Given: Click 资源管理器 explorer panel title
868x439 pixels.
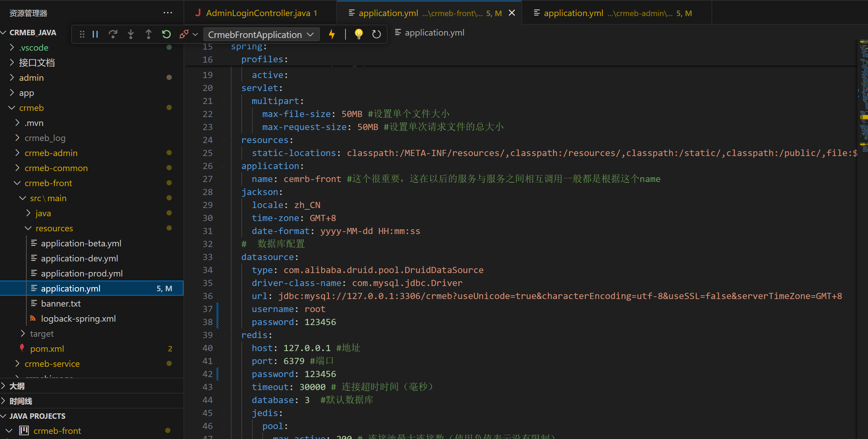Looking at the screenshot, I should pos(28,13).
